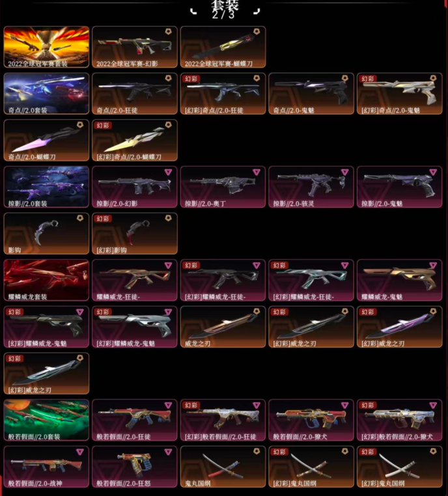Image resolution: width=448 pixels, height=496 pixels.
Task: Open the 奇点//2.0套装 bundle card
Action: pos(46,94)
